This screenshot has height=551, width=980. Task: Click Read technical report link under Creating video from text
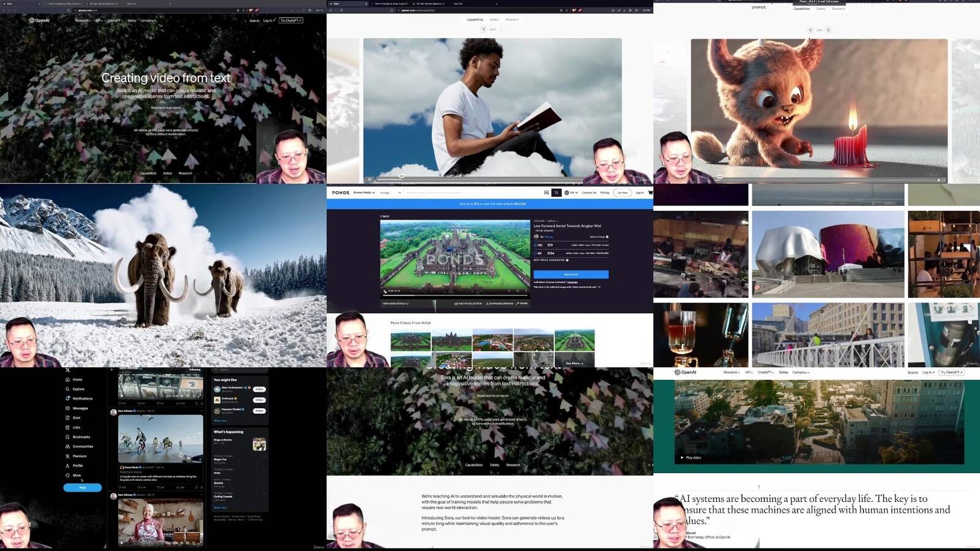166,108
